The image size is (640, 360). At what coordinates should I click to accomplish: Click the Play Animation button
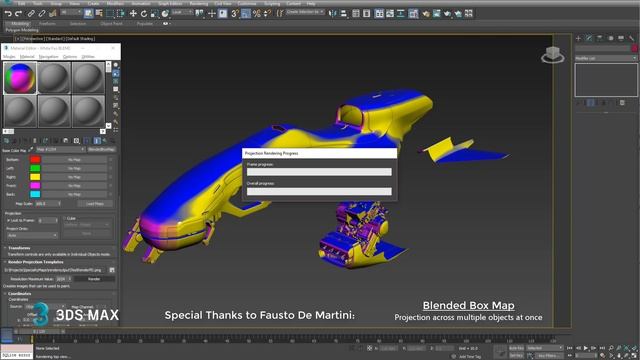(586, 348)
